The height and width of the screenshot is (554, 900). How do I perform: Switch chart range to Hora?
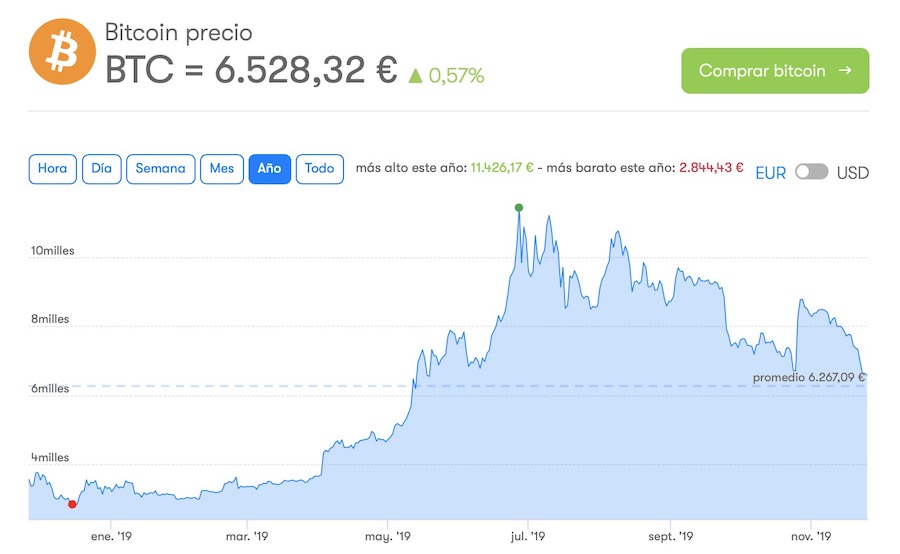click(x=52, y=169)
